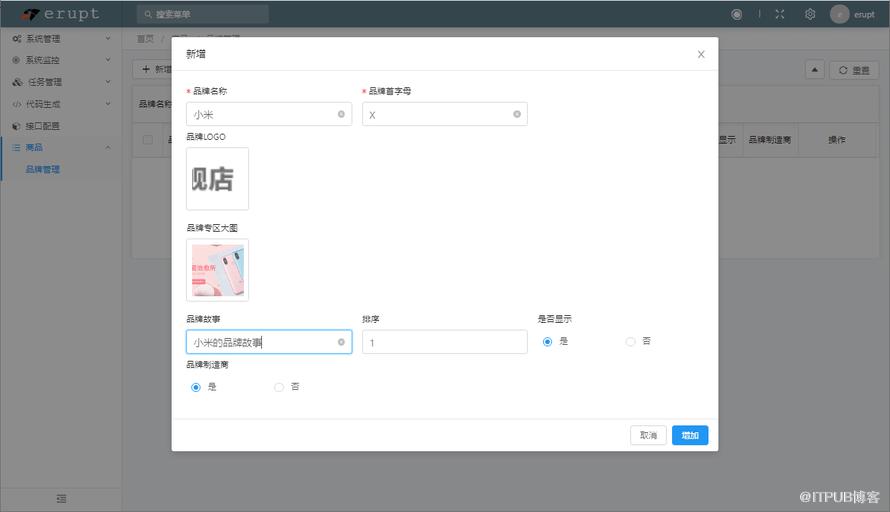Click the 系统监控 sidebar icon
The image size is (890, 512).
click(16, 60)
